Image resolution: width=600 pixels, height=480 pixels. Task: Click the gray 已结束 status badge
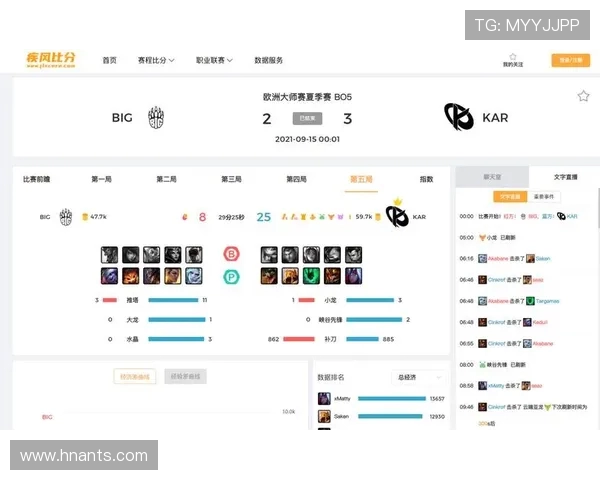(307, 118)
